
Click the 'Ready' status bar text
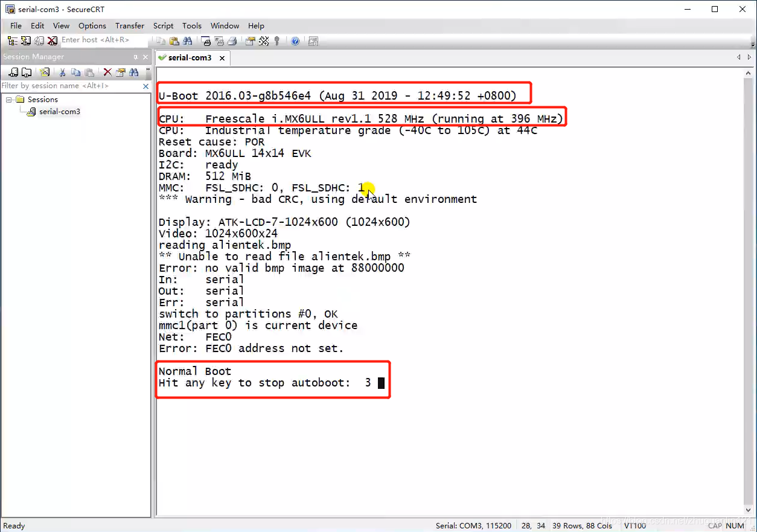(x=14, y=526)
